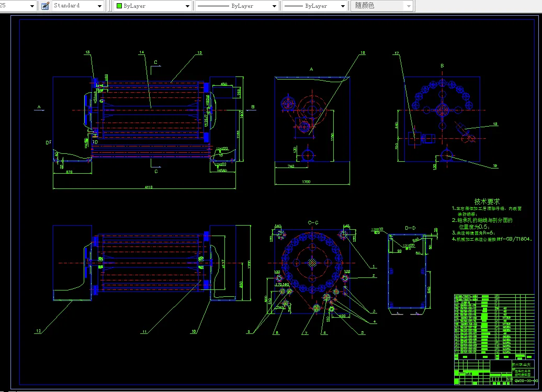Select the view label A above end view
The height and width of the screenshot is (392, 542).
tap(311, 69)
